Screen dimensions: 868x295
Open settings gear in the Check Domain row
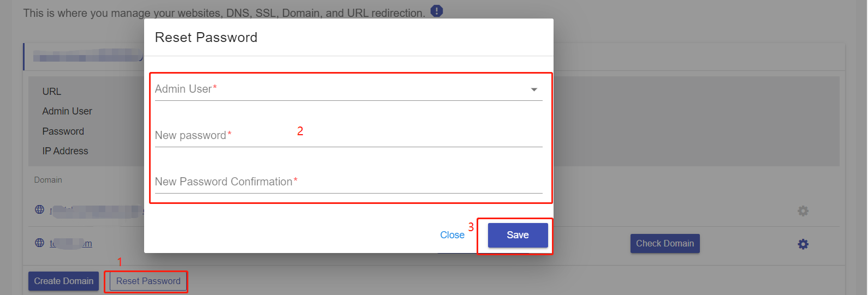click(803, 244)
